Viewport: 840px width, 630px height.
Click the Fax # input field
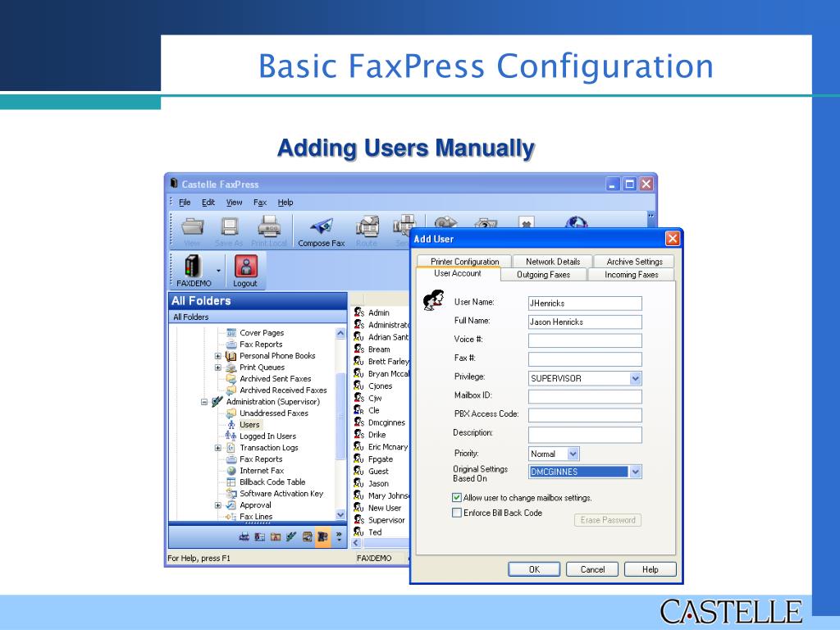585,359
